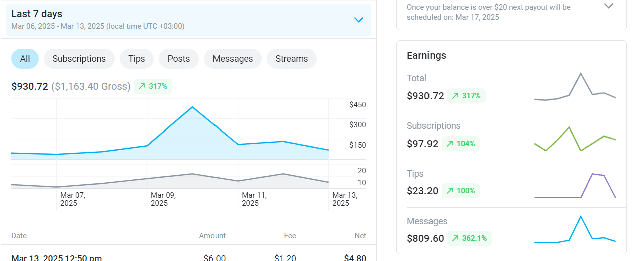Open the Messages earnings filter
Viewport: 644px width, 261px height.
click(233, 59)
